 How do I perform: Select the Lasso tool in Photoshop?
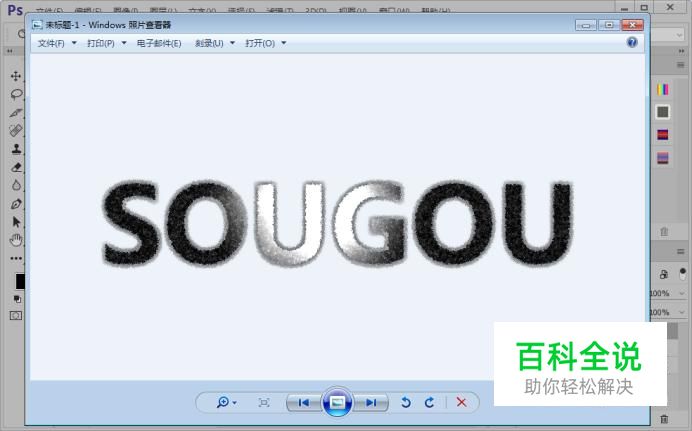click(16, 94)
